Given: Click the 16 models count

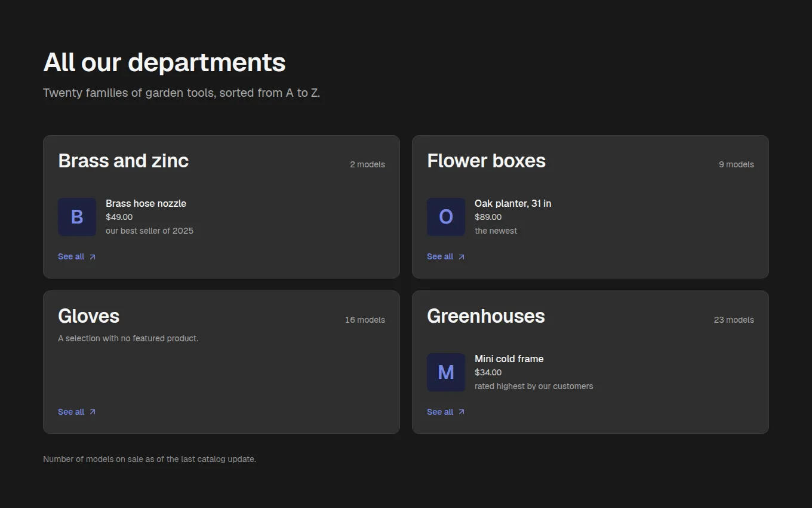Looking at the screenshot, I should click(365, 320).
